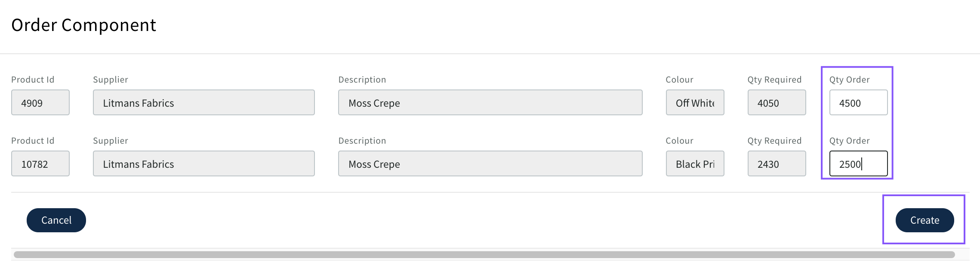
Task: Click the Qty Order field containing 2500
Action: (858, 164)
